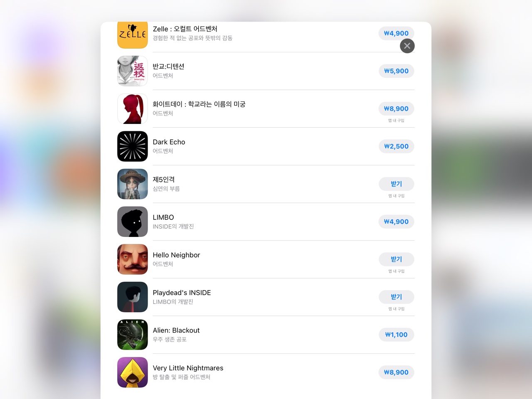
Task: Get 제5인격 with 받기 button
Action: coord(396,184)
